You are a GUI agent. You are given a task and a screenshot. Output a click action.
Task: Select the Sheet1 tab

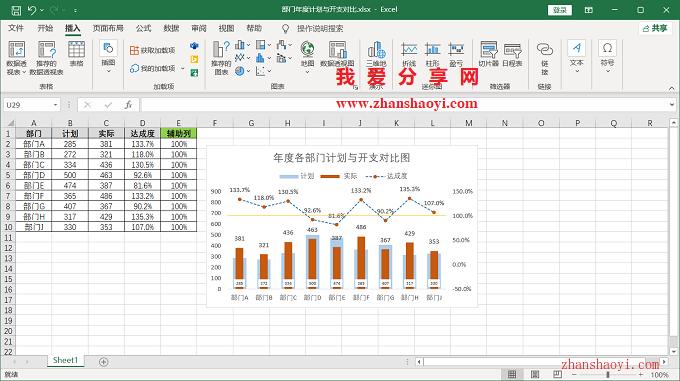click(x=65, y=360)
